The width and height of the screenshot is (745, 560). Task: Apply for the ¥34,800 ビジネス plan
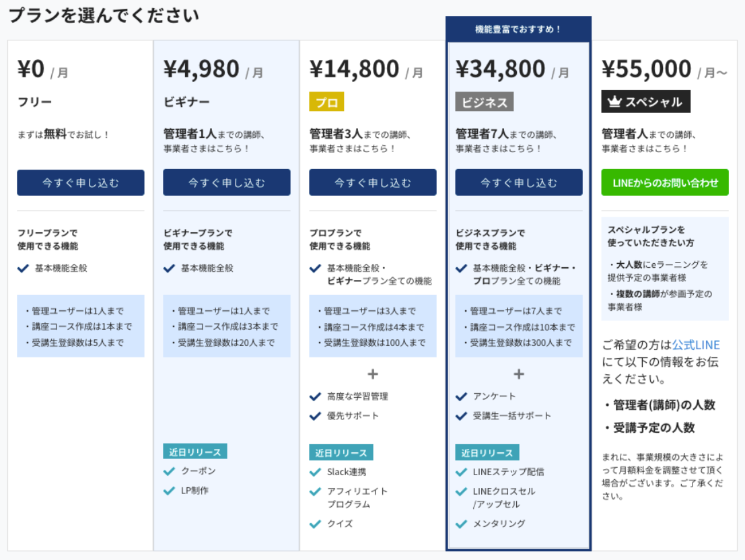point(519,182)
